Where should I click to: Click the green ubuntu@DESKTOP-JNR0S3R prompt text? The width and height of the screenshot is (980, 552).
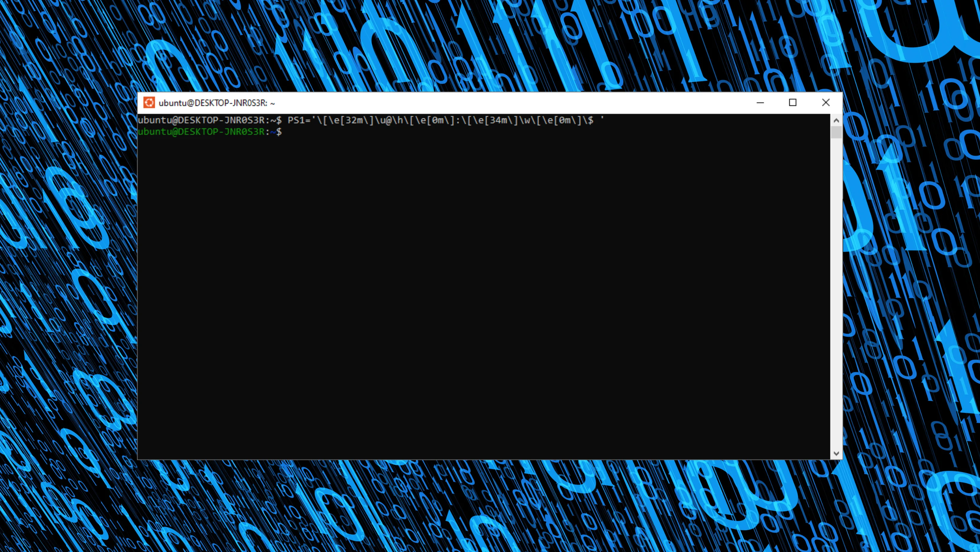coord(201,132)
